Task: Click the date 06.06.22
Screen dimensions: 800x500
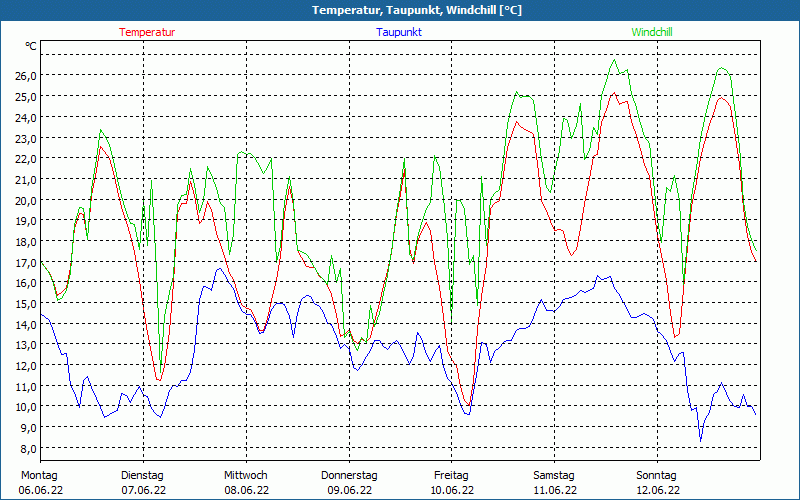Action: pos(41,490)
